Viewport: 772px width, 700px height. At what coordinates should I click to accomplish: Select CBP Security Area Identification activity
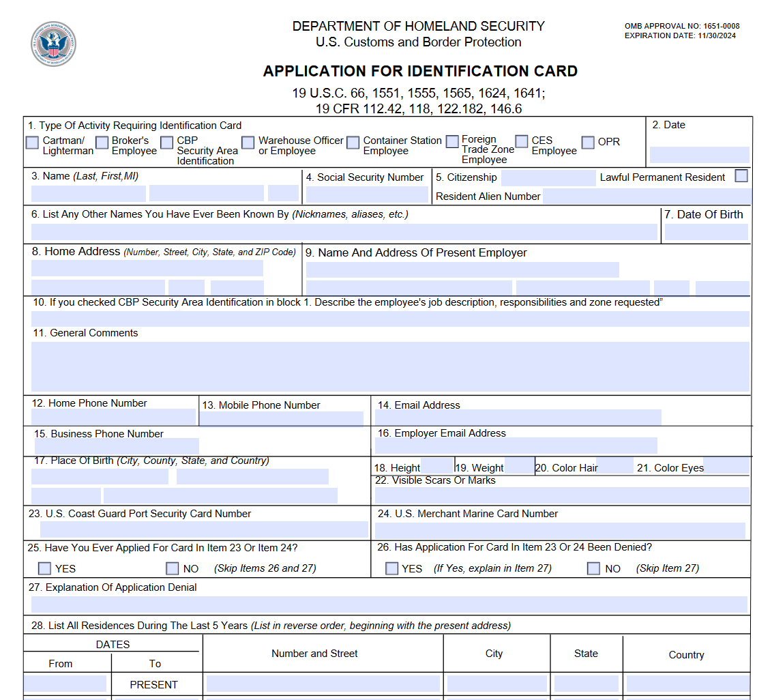(166, 142)
